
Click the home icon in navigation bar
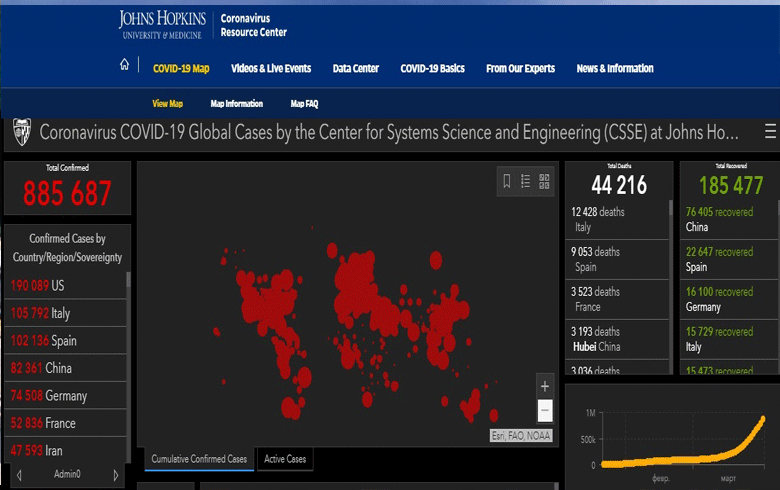pos(124,67)
